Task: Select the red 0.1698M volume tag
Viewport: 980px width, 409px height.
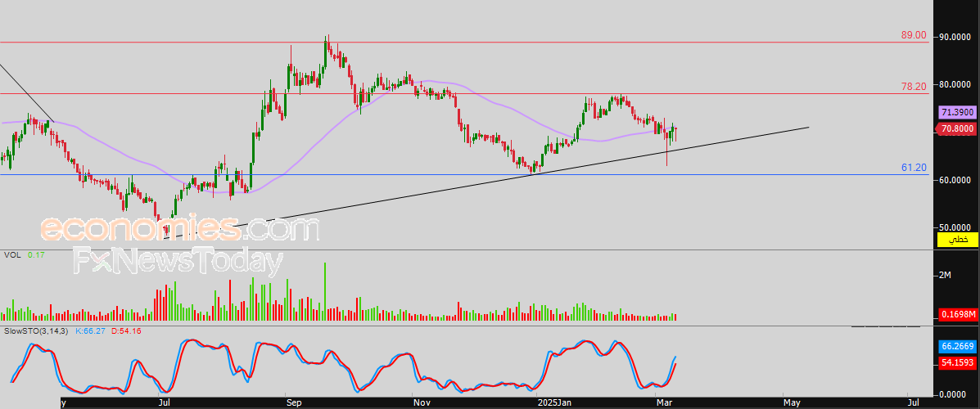Action: point(957,314)
